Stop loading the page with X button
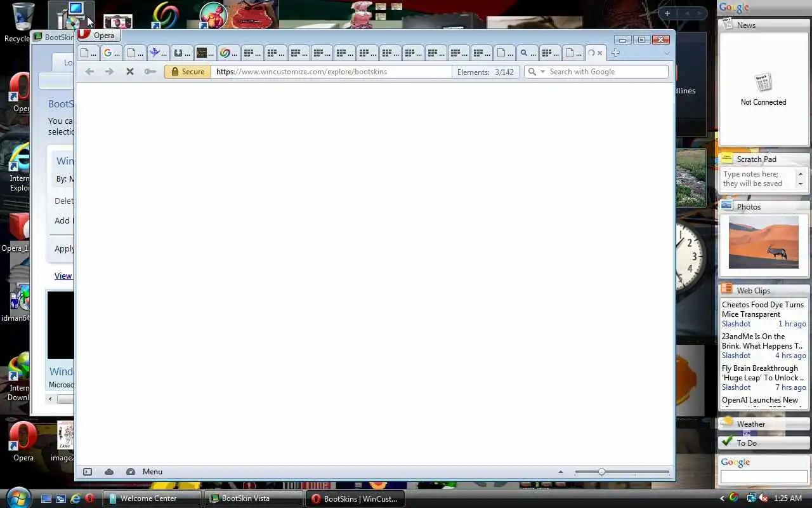812x508 pixels. point(129,72)
